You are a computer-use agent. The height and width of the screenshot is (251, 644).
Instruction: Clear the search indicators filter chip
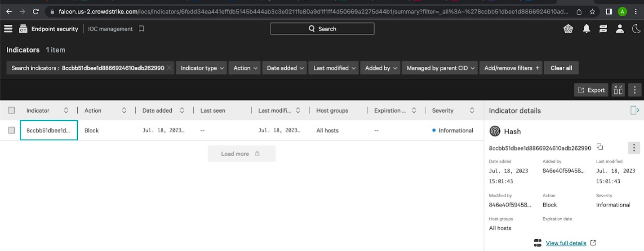click(x=169, y=68)
